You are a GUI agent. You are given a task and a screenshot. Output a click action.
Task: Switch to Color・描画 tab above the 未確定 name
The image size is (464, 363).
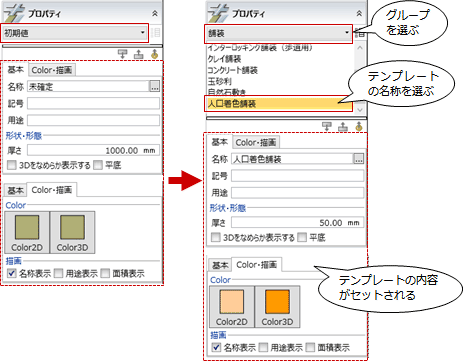(52, 70)
